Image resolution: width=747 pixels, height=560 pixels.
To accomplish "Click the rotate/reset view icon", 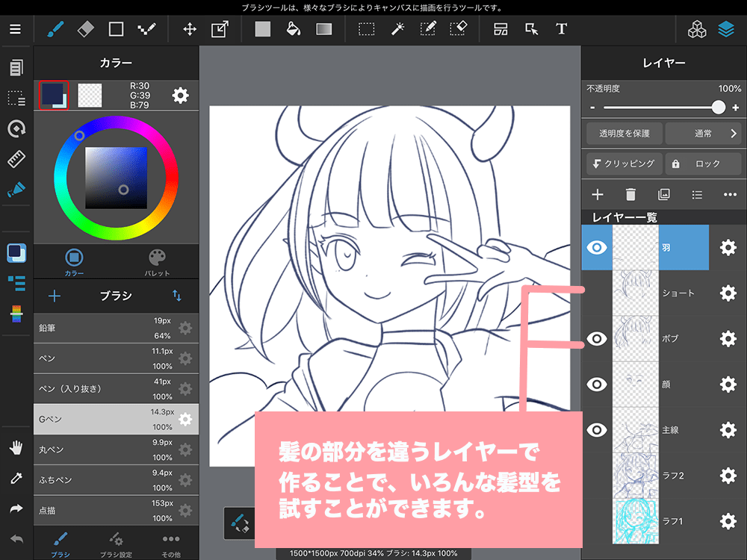I will pyautogui.click(x=16, y=128).
